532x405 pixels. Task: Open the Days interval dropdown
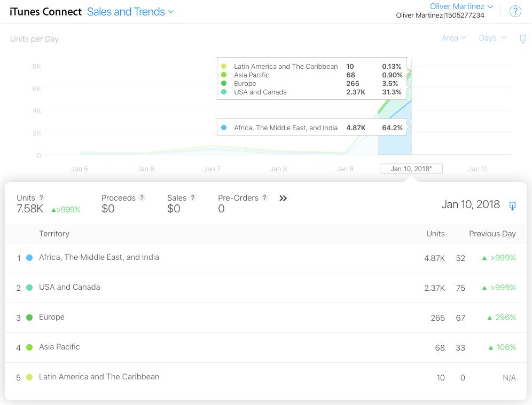coord(491,38)
